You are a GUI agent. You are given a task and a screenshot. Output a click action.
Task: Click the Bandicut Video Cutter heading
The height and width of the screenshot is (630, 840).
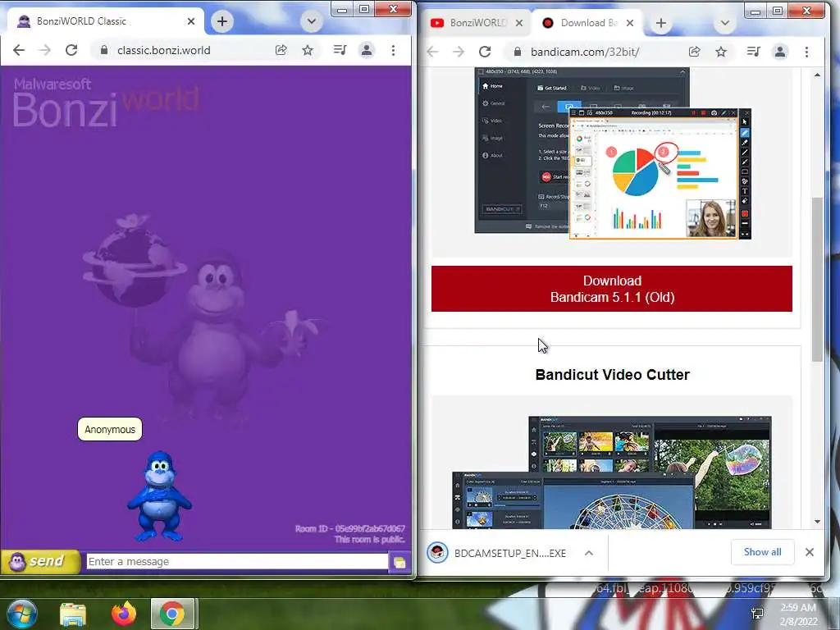tap(612, 374)
